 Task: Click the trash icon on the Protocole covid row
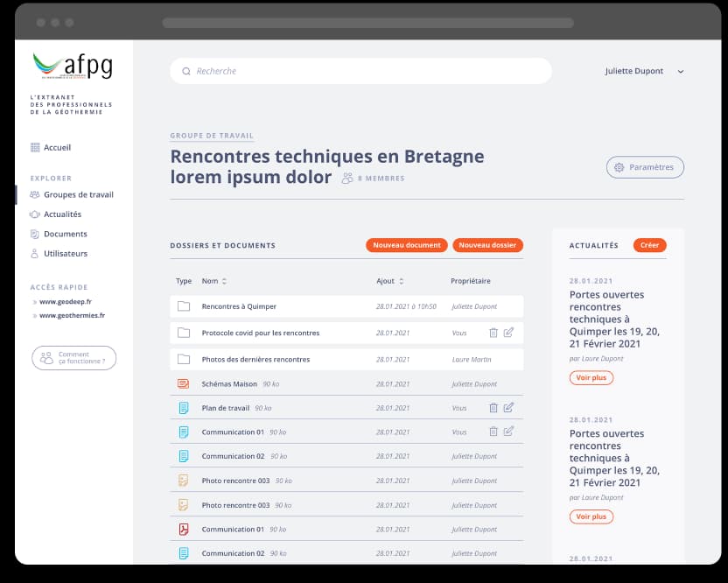pyautogui.click(x=493, y=334)
